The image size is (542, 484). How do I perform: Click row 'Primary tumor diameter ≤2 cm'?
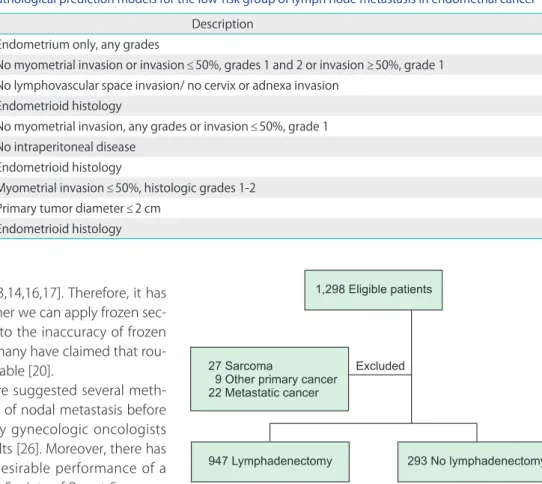[271, 208]
